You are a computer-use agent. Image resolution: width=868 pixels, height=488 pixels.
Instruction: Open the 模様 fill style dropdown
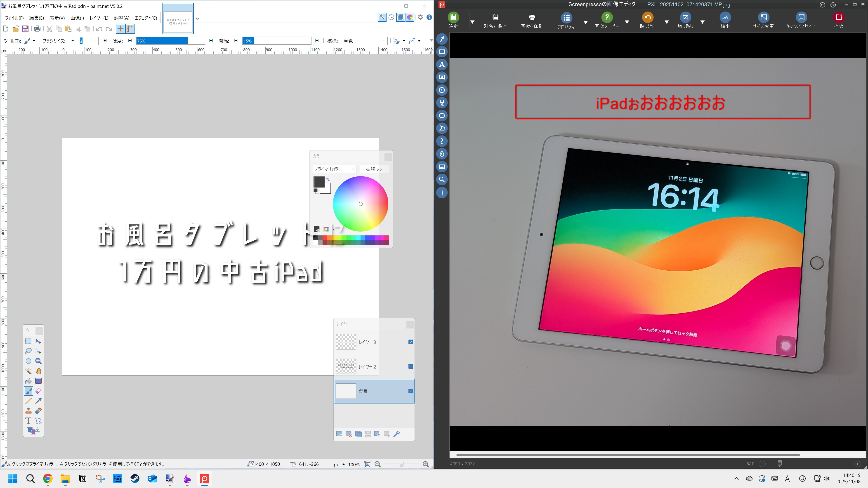(364, 41)
